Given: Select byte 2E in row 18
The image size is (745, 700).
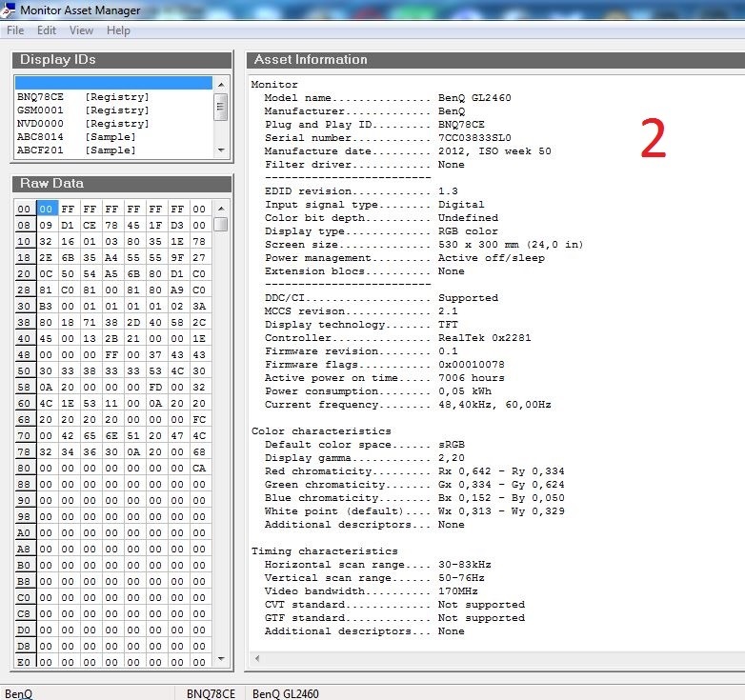Looking at the screenshot, I should [46, 257].
